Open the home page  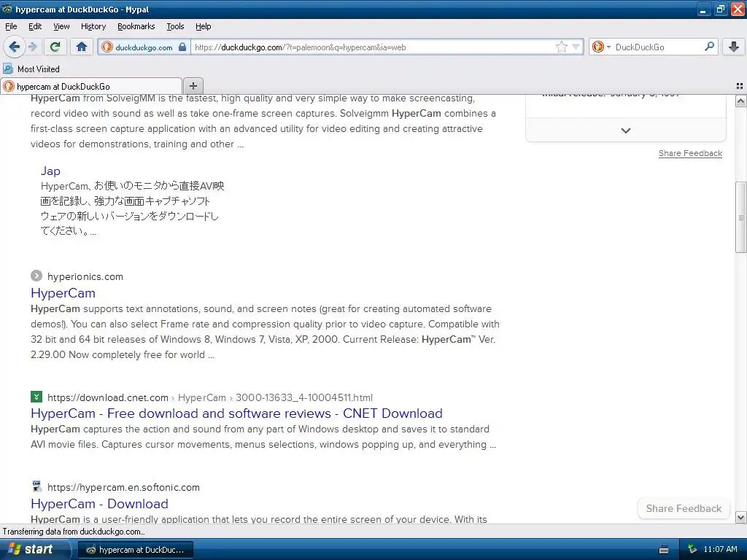82,47
